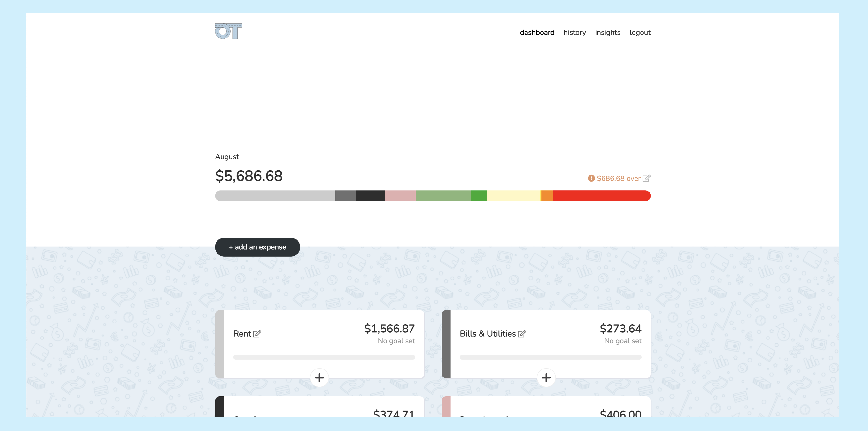Select the light gray Rent bar segment
This screenshot has width=868, height=431.
(x=275, y=196)
